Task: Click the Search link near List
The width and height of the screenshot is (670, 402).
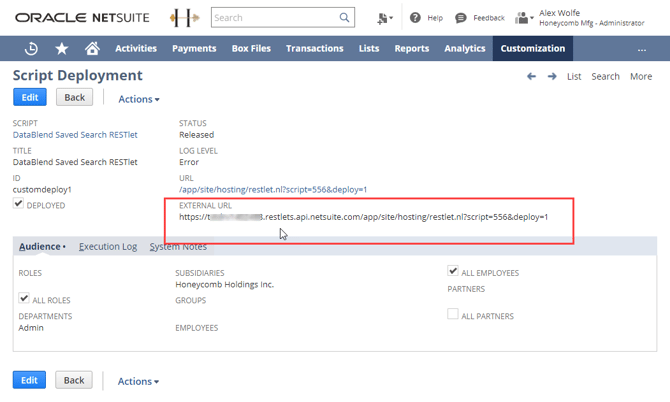Action: coord(605,76)
